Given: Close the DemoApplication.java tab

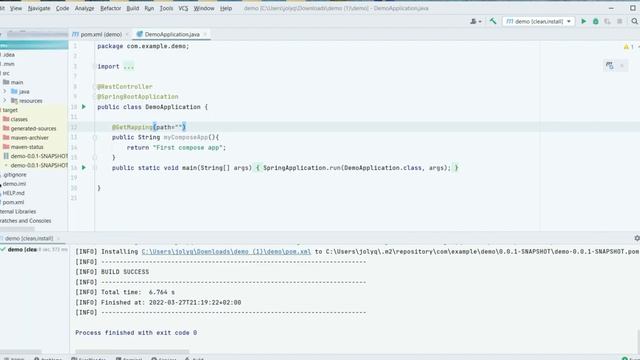Looking at the screenshot, I should [205, 34].
